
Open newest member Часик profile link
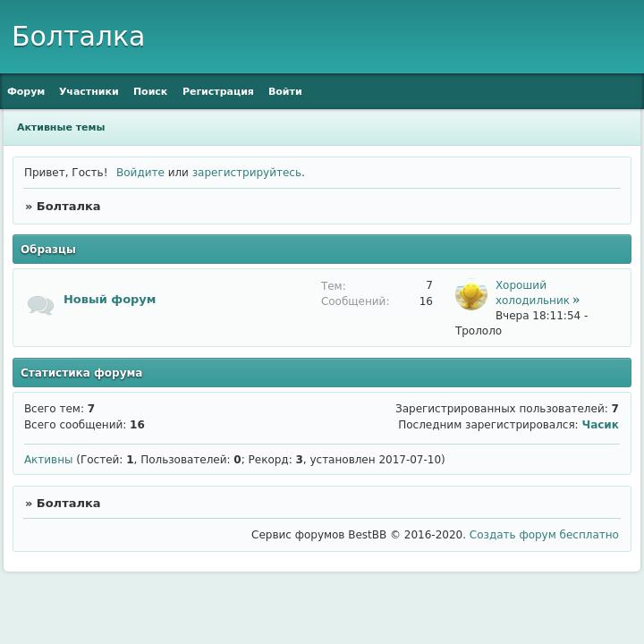point(600,425)
